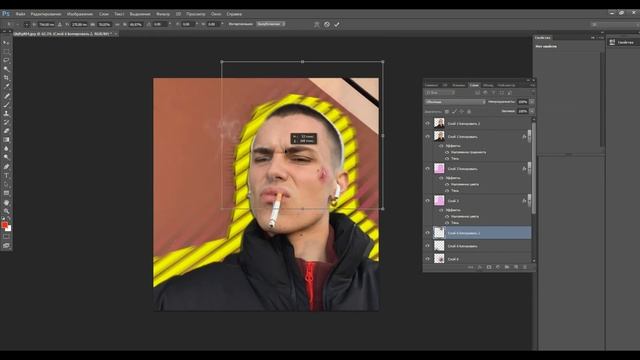Open the layer opacity slider arrow

pyautogui.click(x=531, y=102)
